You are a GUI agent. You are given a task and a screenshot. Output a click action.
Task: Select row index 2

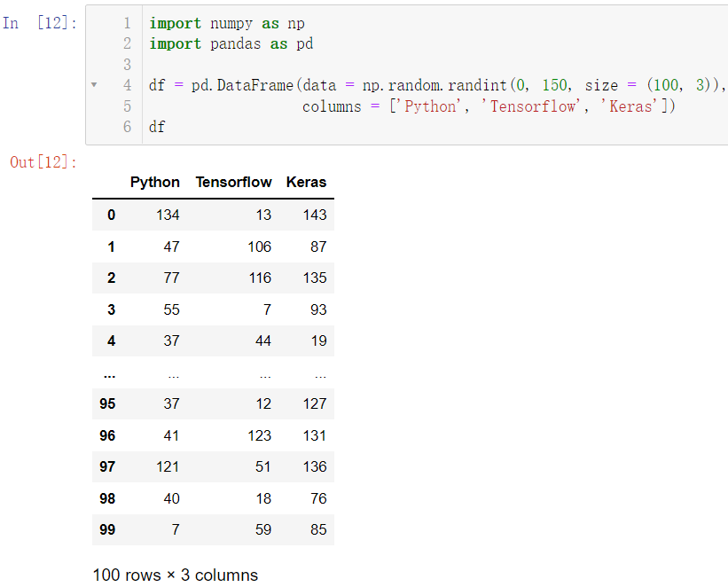tap(112, 278)
